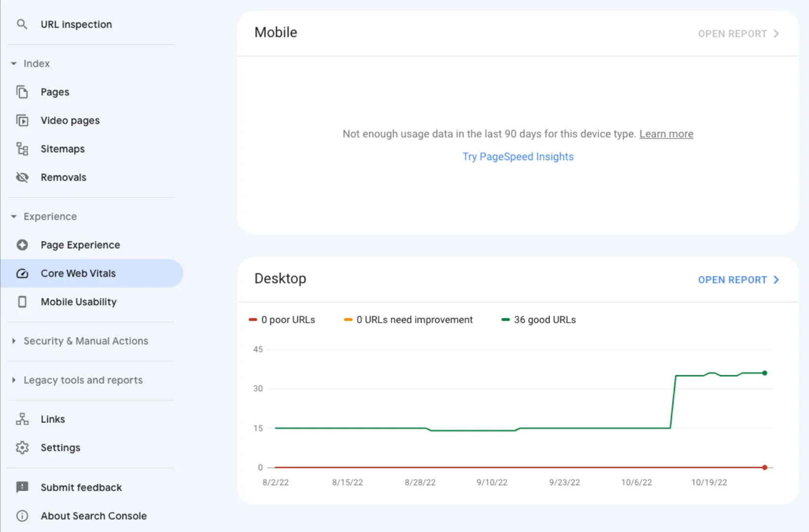Select the Removals menu item

(92, 177)
